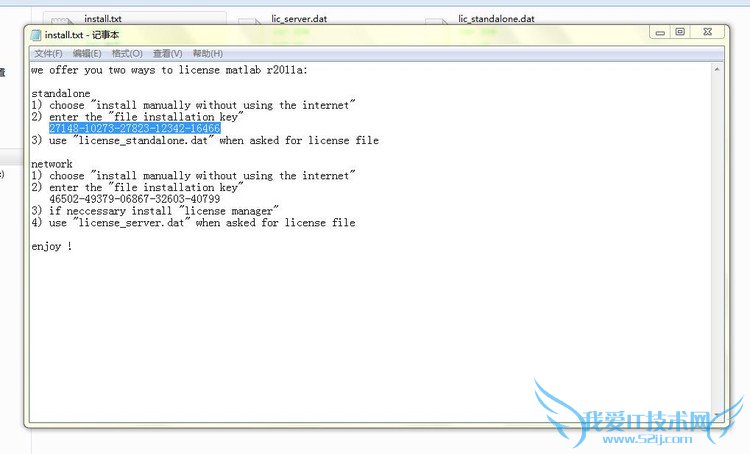Click the line mentioning "license_server.dat"
This screenshot has width=750, height=454.
(193, 223)
